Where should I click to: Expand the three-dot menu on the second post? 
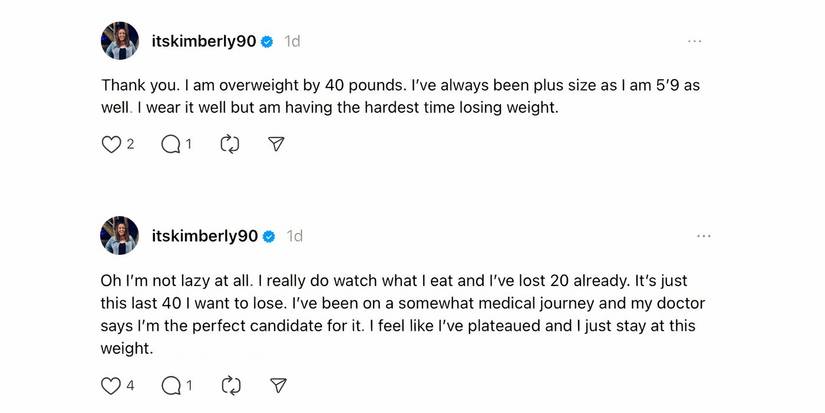(703, 236)
